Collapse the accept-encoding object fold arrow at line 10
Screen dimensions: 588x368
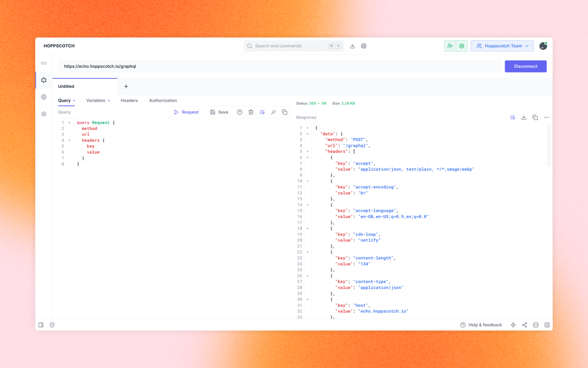click(307, 181)
